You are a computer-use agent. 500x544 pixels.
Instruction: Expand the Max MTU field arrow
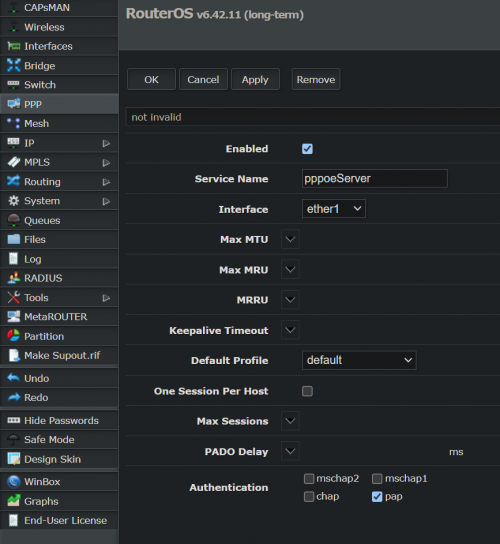click(290, 239)
